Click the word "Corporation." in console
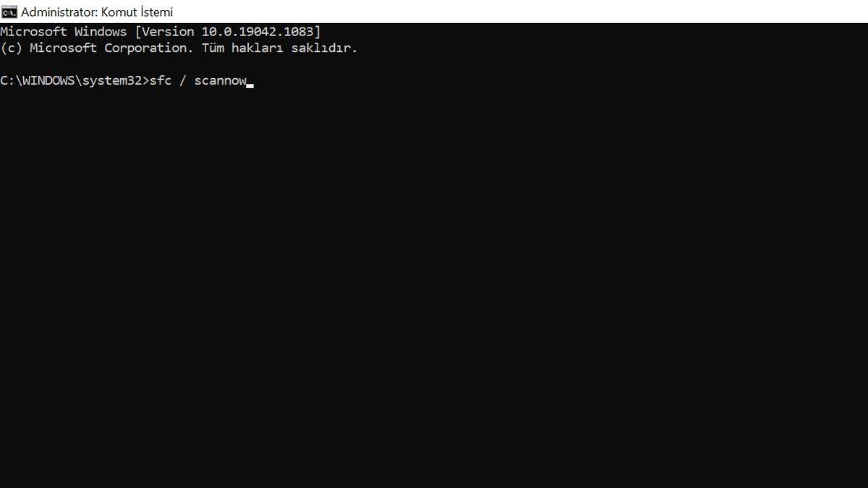 click(x=149, y=48)
